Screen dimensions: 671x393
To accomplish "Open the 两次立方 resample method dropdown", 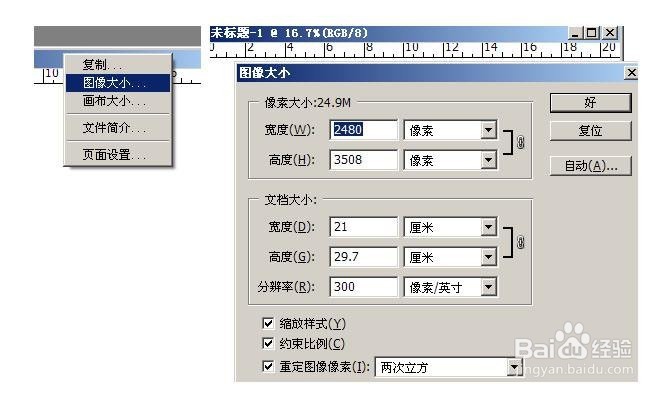I will [x=514, y=367].
